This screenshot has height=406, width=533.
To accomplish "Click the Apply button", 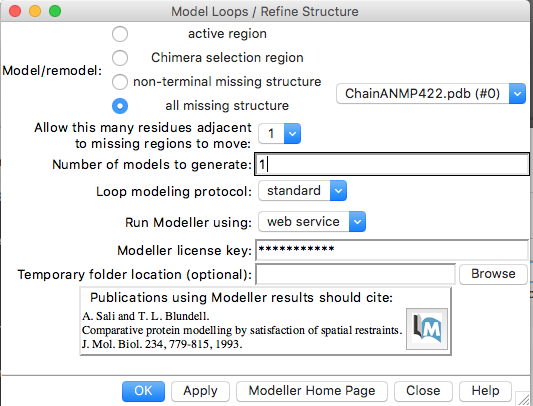I will [200, 391].
